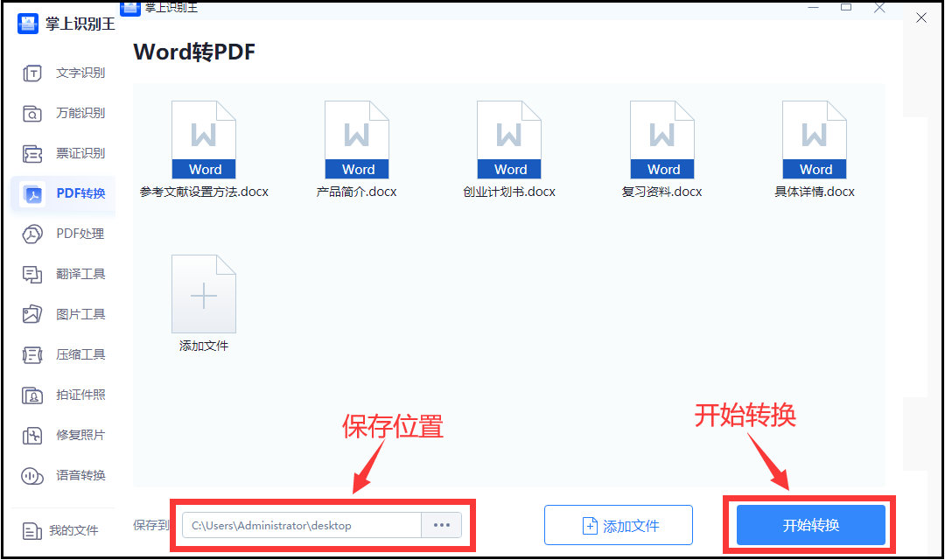The image size is (945, 560).
Task: Click the PDF处理 sidebar icon
Action: coord(32,234)
